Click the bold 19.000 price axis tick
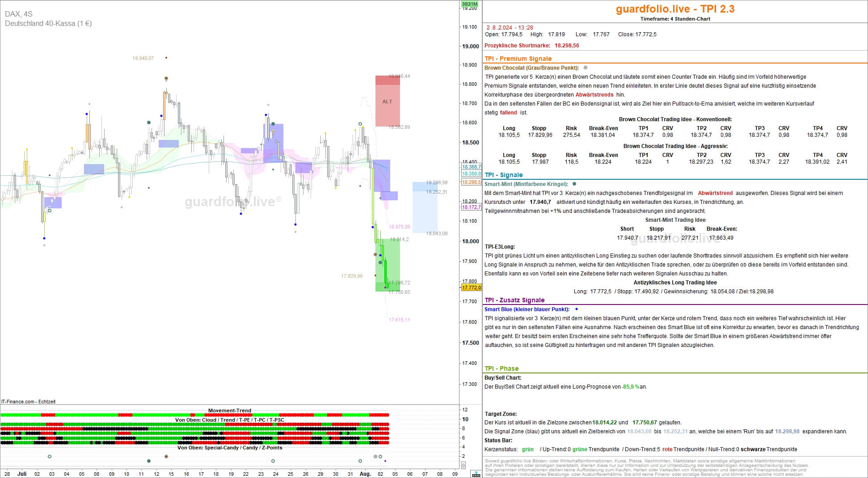The image size is (868, 478). pyautogui.click(x=471, y=46)
